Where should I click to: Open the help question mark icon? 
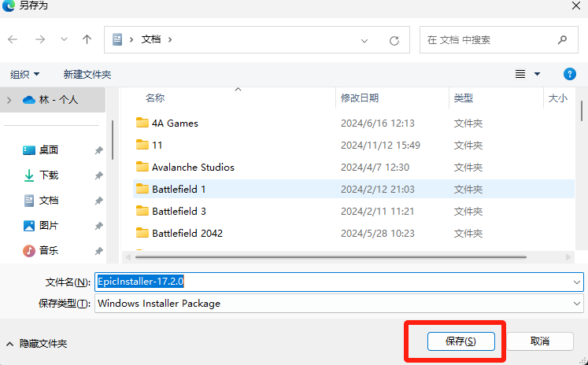tap(570, 74)
